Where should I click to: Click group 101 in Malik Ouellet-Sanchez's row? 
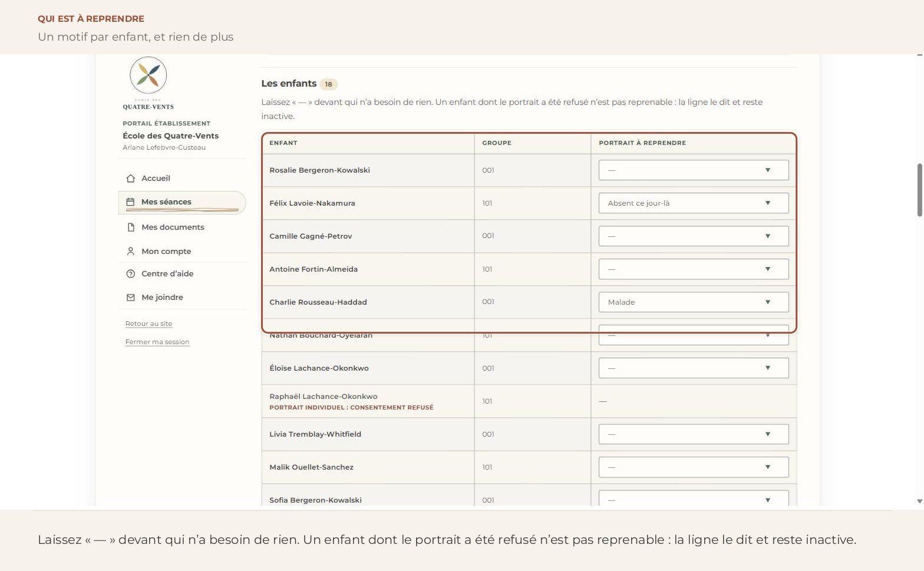487,467
